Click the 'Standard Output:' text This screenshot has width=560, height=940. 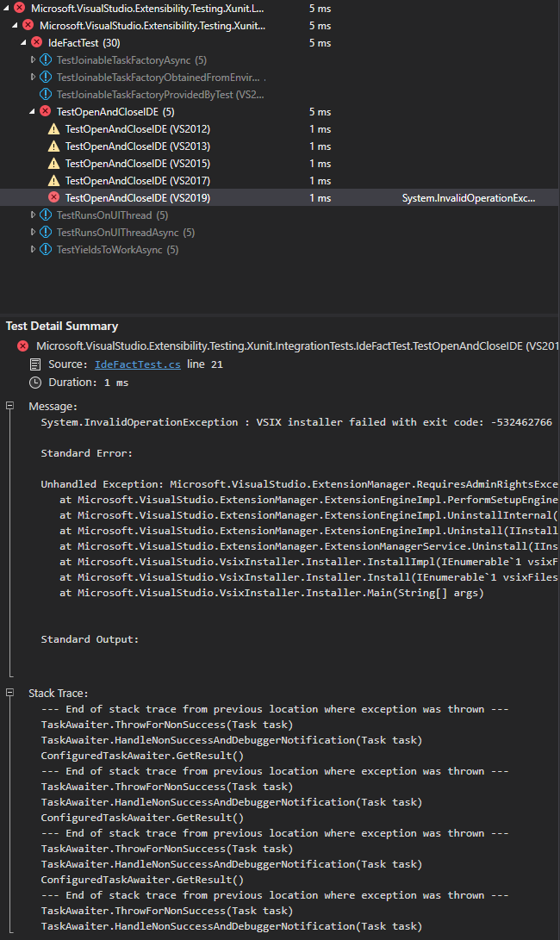coord(90,639)
